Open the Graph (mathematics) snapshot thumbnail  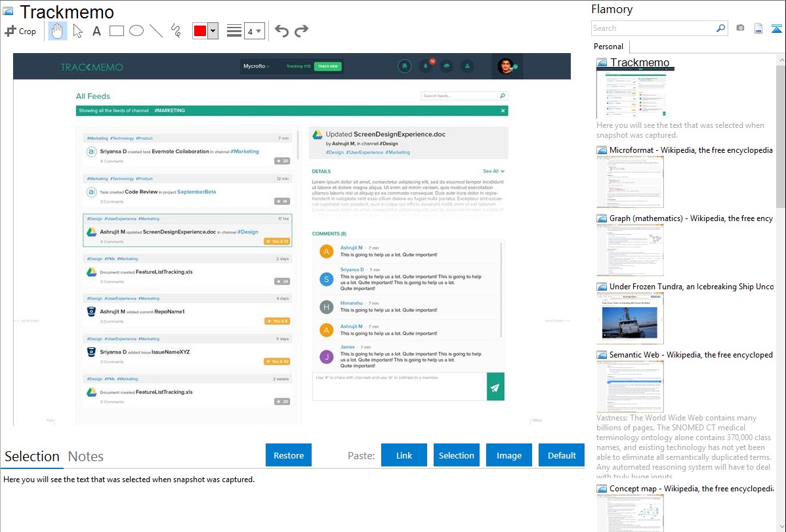pos(630,250)
